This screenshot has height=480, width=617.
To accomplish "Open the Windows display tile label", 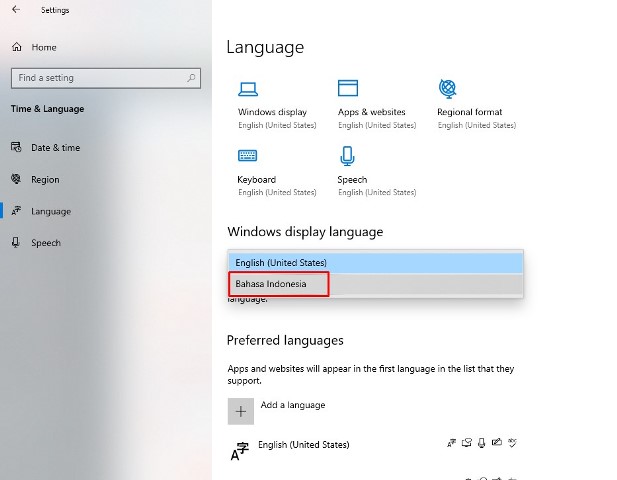I will pos(272,112).
